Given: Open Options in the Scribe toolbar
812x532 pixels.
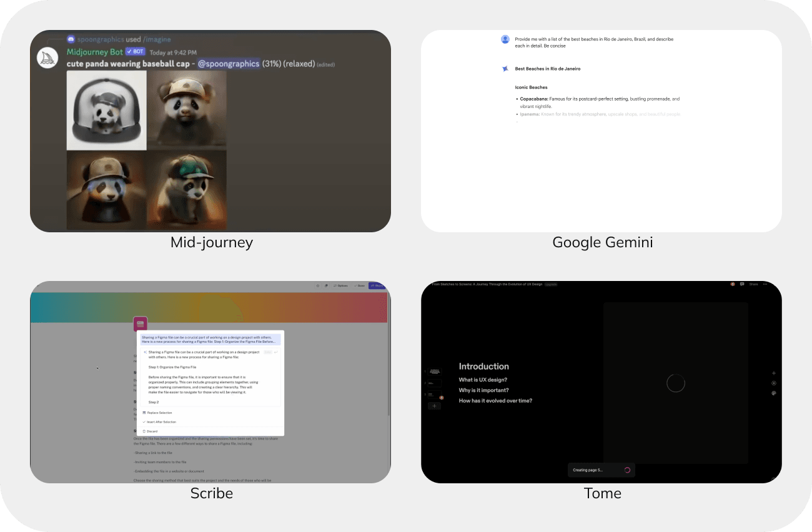Looking at the screenshot, I should pyautogui.click(x=340, y=286).
